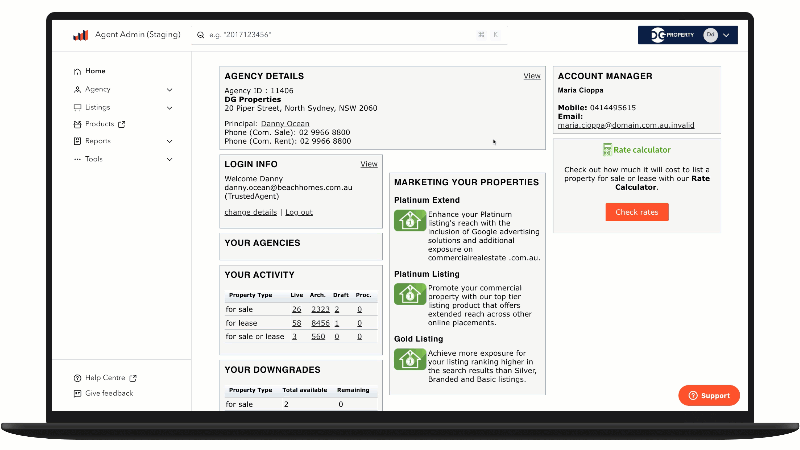The width and height of the screenshot is (800, 450).
Task: Click the Agent Admin (Staging) title
Action: pyautogui.click(x=138, y=34)
